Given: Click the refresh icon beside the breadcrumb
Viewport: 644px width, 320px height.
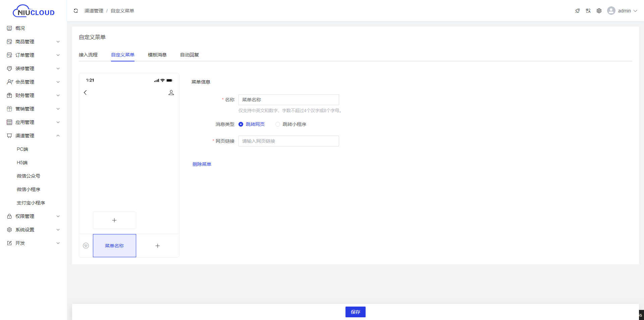Looking at the screenshot, I should point(76,11).
